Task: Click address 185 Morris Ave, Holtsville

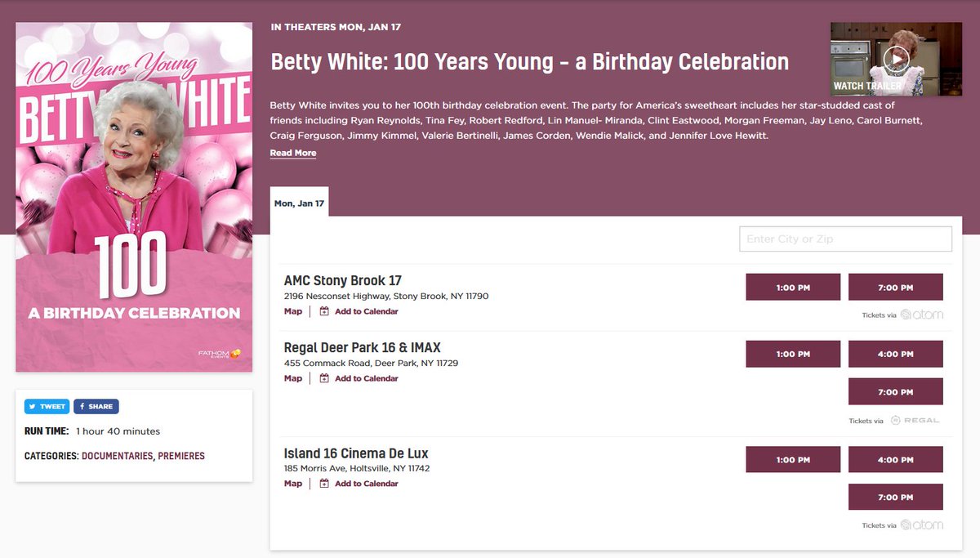Action: (x=357, y=469)
